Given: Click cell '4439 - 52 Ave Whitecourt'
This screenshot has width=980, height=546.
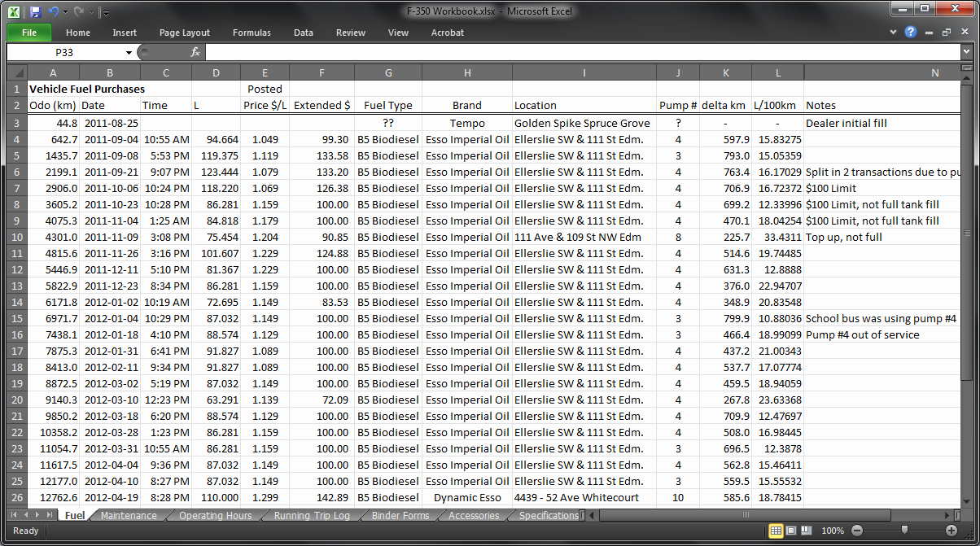Looking at the screenshot, I should [584, 497].
